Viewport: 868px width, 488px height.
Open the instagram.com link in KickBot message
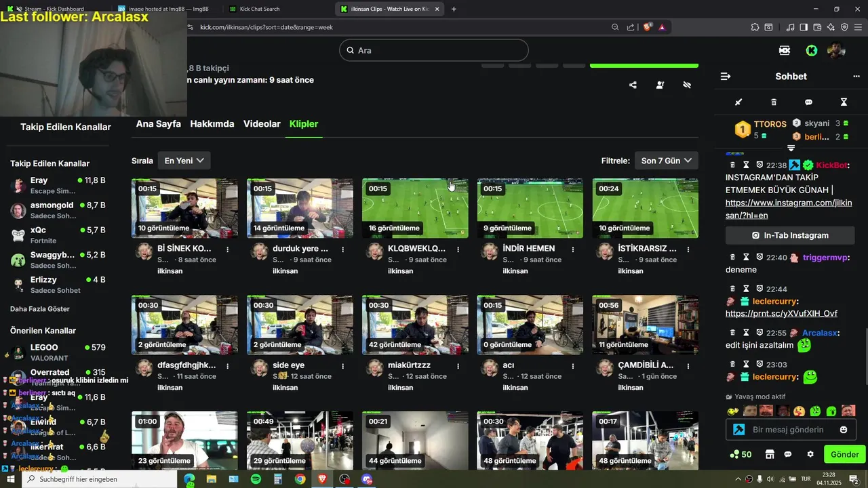[789, 209]
